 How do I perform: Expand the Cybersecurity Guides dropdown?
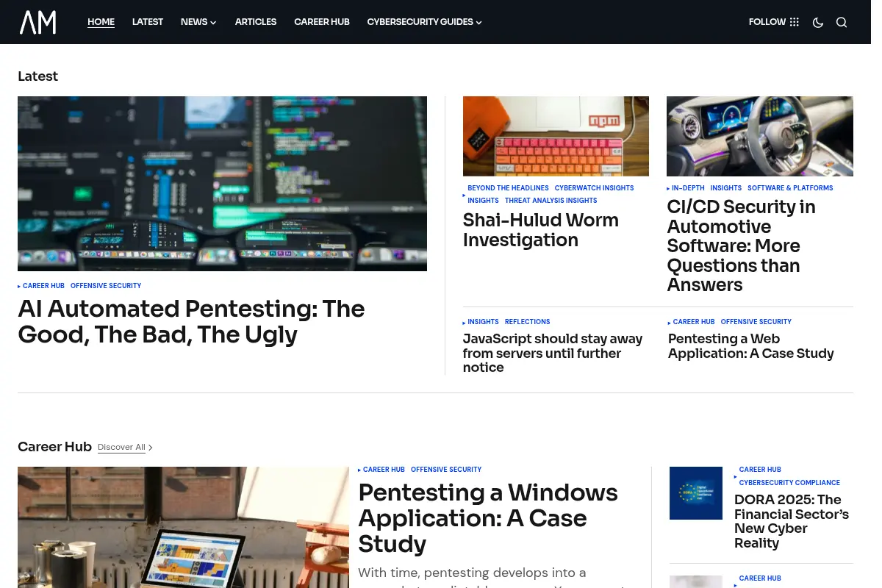pos(424,22)
